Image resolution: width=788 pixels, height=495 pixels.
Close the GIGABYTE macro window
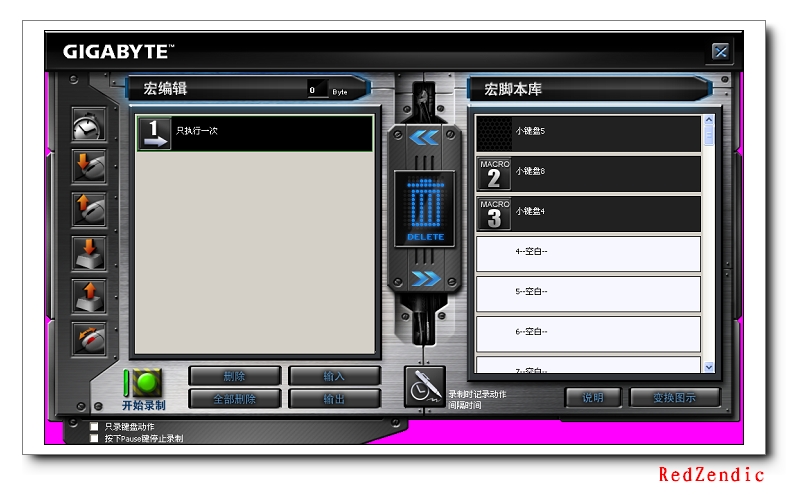coord(721,51)
